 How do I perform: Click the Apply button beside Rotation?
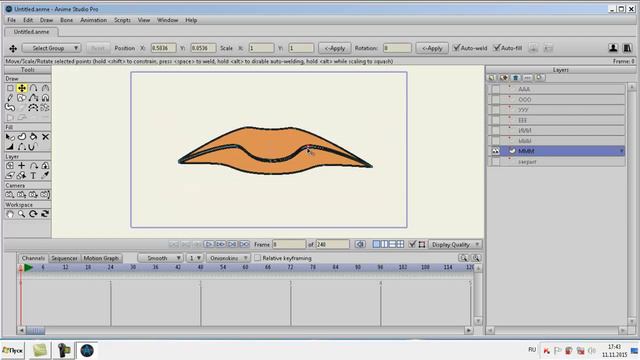(432, 48)
